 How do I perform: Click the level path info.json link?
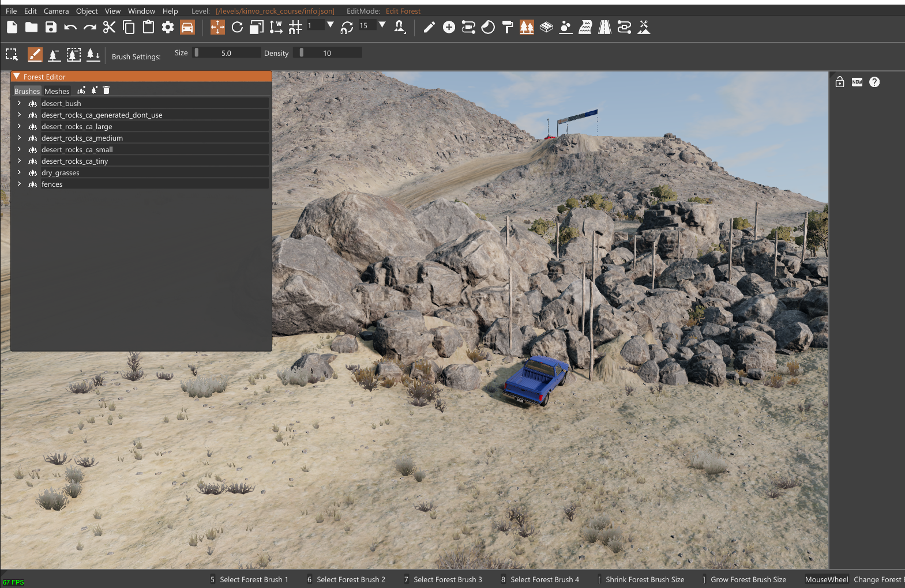[x=275, y=11]
